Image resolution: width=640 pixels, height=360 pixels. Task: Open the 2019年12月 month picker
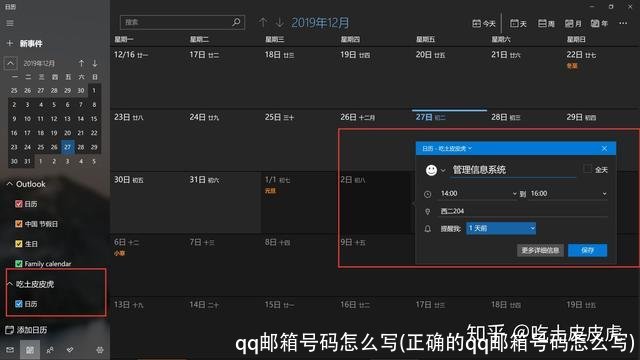[320, 22]
